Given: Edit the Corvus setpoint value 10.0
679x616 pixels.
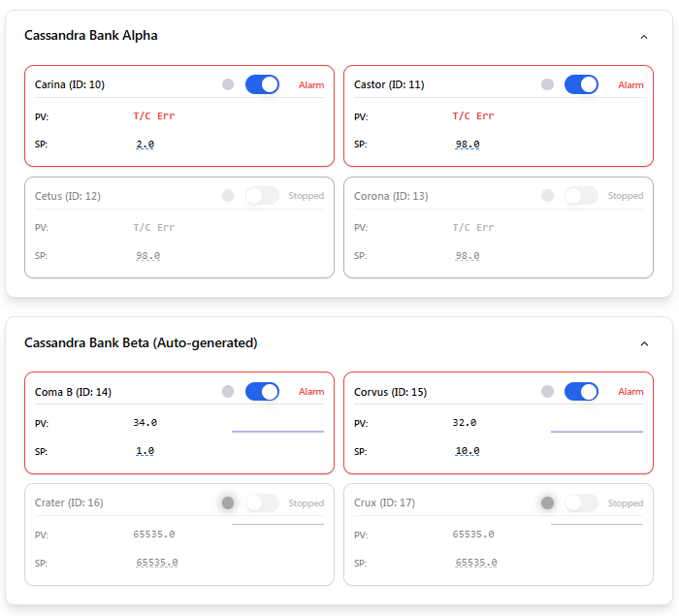Looking at the screenshot, I should click(468, 451).
